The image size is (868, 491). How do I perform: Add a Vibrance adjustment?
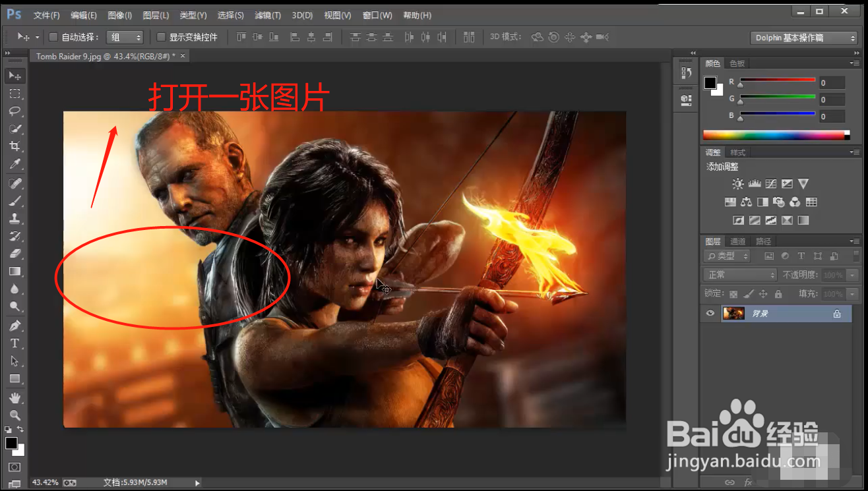[803, 184]
